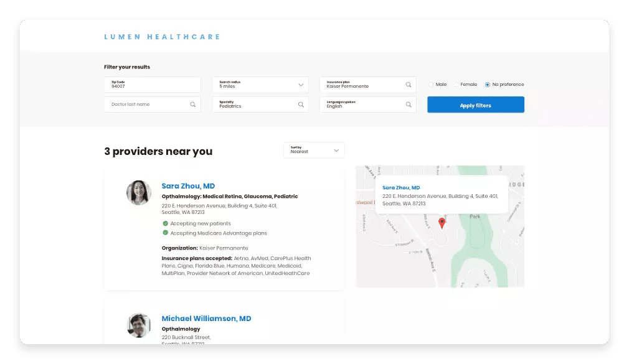Click search icon in Doctor last name field
Viewport: 629px width, 364px height.
point(193,105)
